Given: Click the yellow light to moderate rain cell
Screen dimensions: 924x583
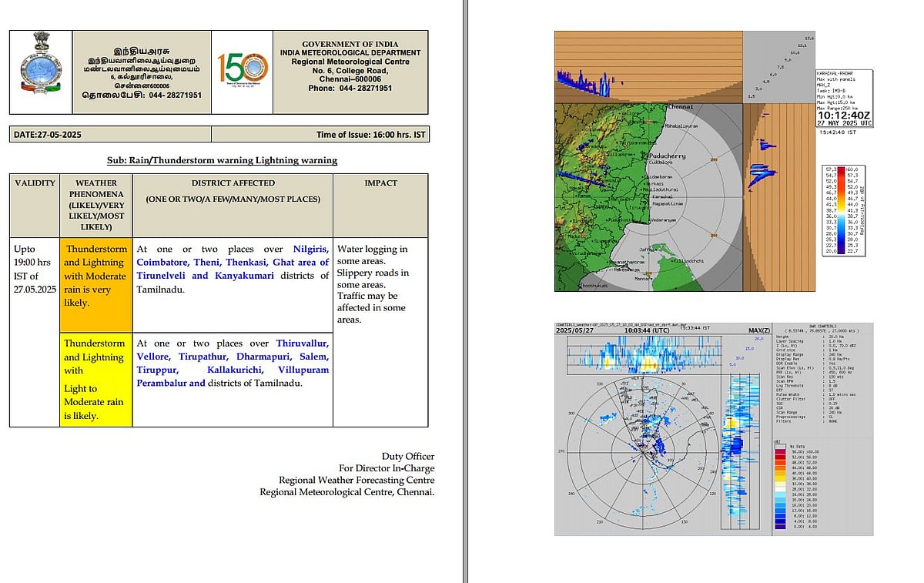Looking at the screenshot, I should click(96, 379).
